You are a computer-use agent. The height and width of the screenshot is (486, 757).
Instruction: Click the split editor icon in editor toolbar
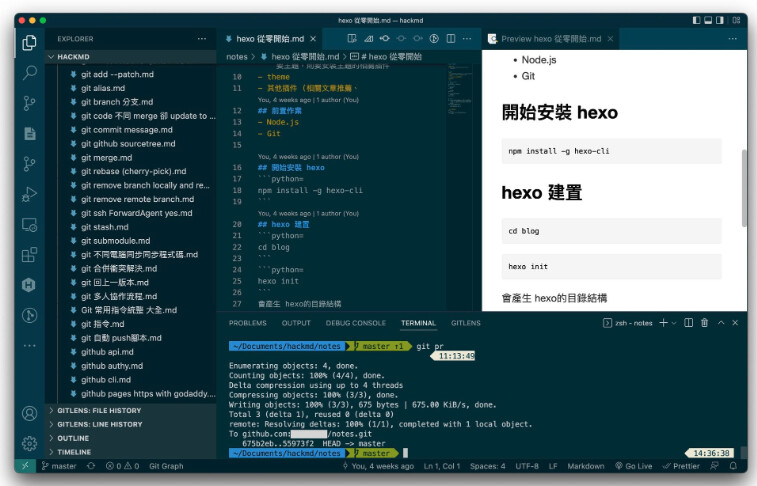tap(450, 39)
